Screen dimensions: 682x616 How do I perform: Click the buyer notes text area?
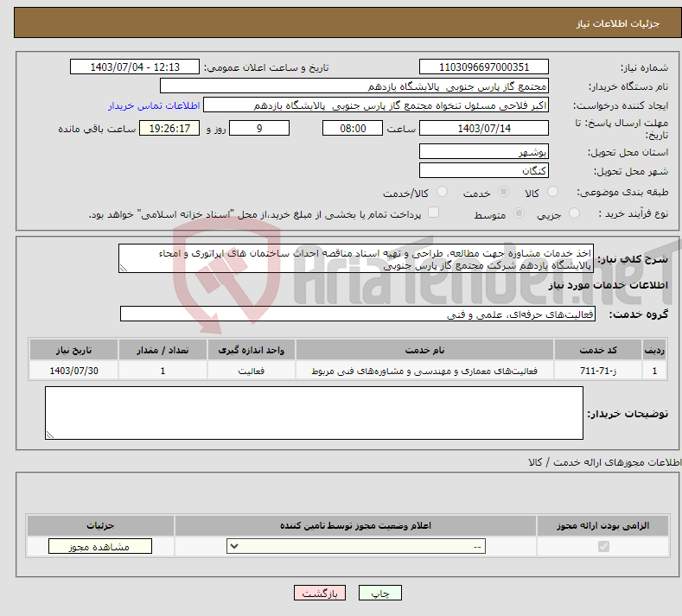tap(314, 413)
